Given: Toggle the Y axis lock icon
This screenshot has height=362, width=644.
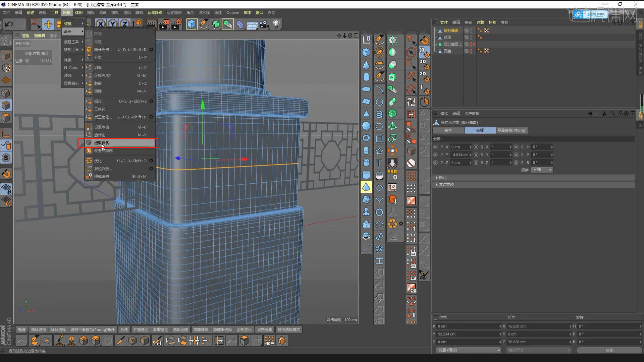Looking at the screenshot, I should point(113,24).
